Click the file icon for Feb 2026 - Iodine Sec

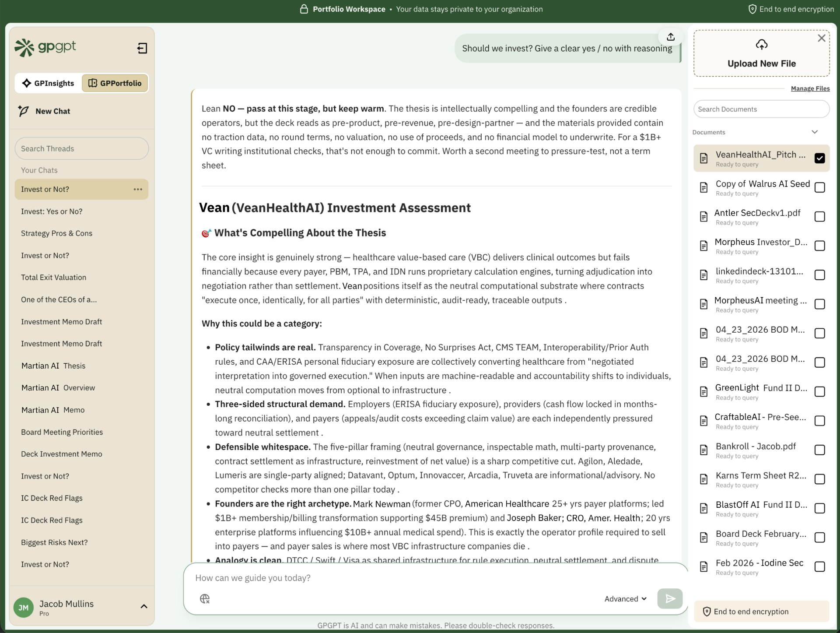703,567
